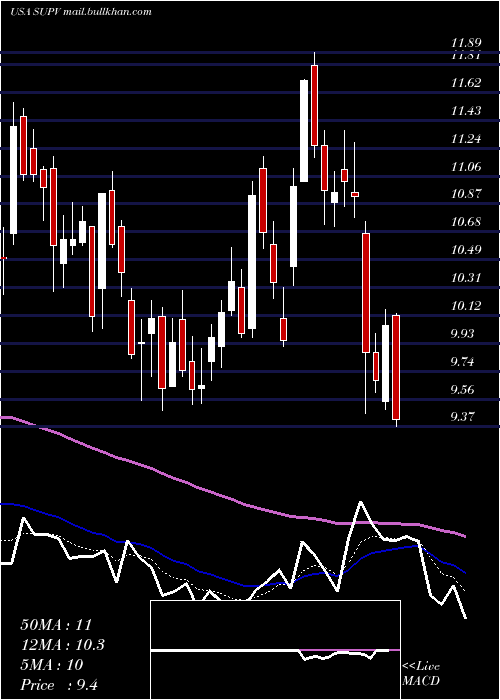Select the last red candlestick on the right
The width and height of the screenshot is (500, 700).
pos(396,367)
